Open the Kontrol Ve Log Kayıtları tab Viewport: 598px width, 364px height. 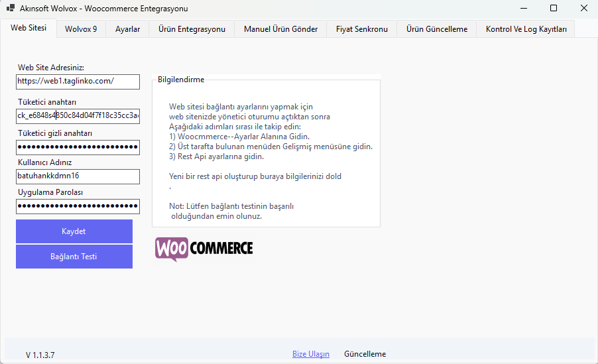(x=526, y=29)
